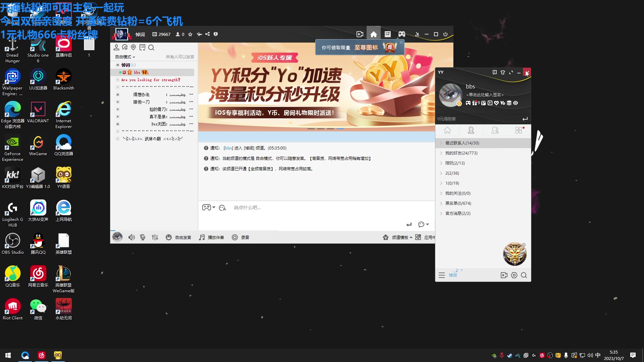
Task: Expand 最近联系人(14/30) group
Action: tap(483, 143)
